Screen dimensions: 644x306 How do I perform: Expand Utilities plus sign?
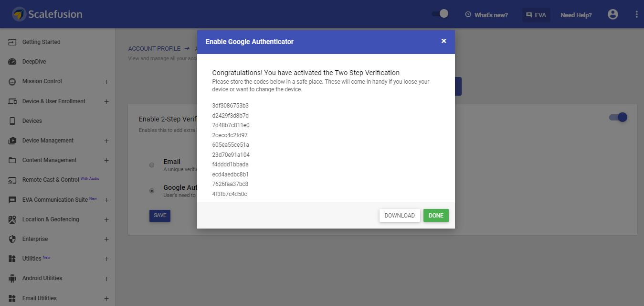[106, 259]
